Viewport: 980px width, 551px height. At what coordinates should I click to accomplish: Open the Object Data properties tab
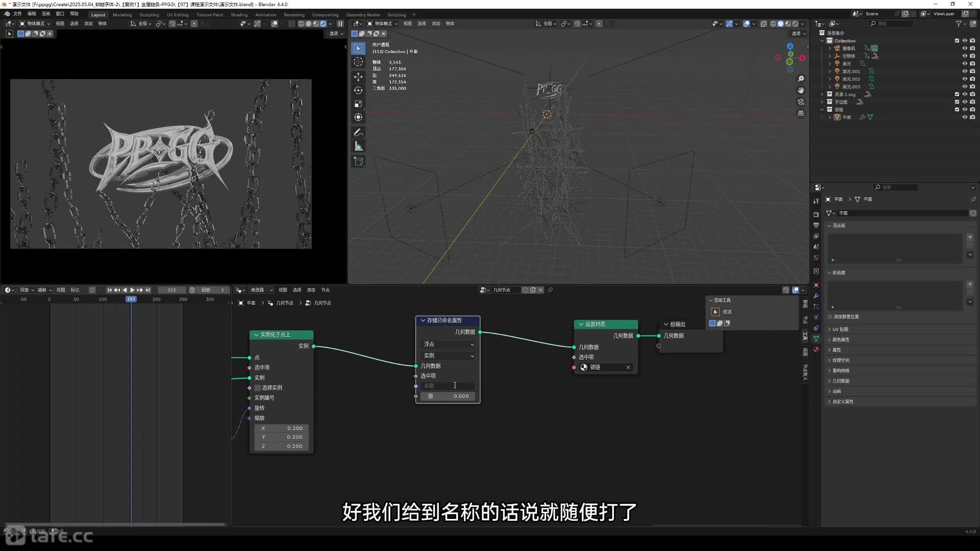(816, 339)
